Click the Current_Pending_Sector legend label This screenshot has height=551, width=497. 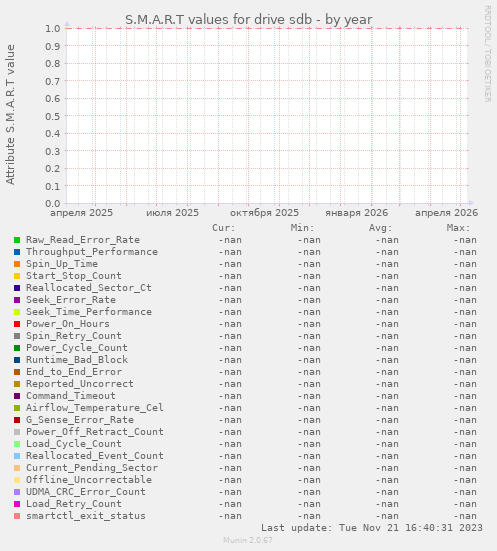(92, 468)
